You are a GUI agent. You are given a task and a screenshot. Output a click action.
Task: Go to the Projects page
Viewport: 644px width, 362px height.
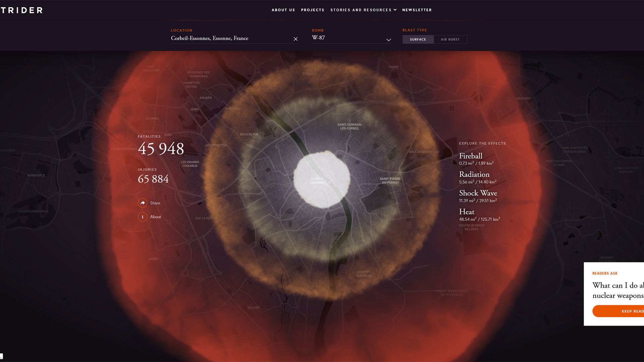pos(312,10)
